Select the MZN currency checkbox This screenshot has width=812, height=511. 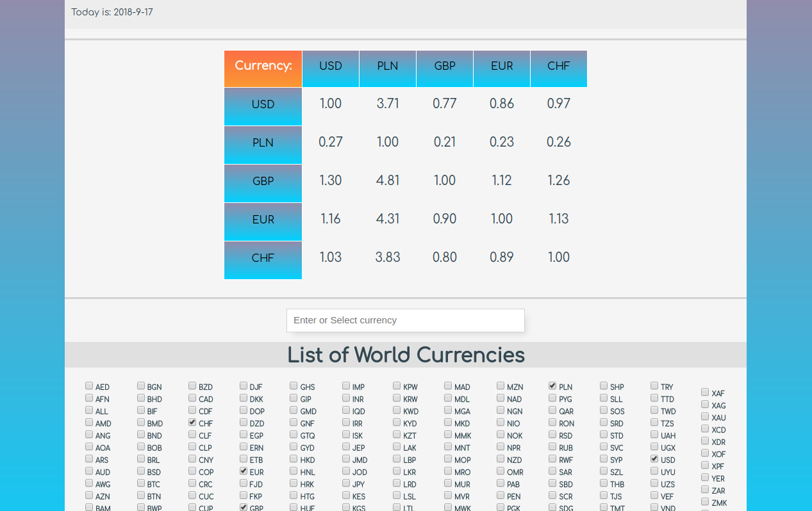501,385
